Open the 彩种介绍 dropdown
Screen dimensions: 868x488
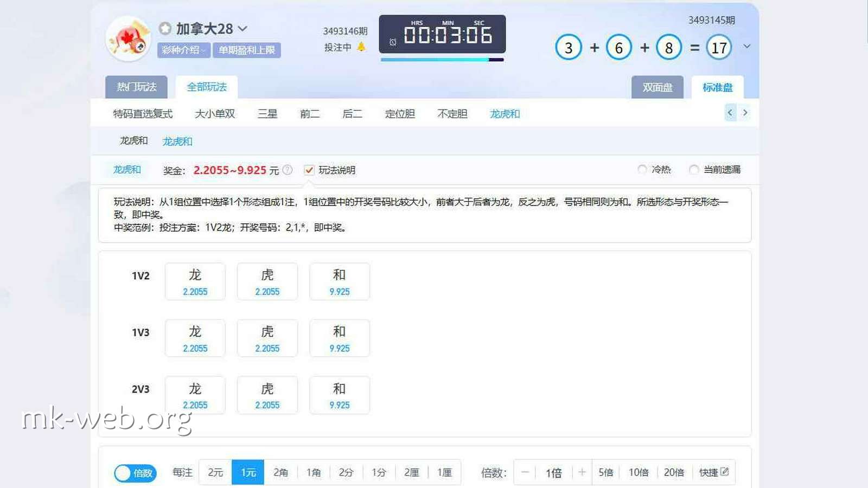(x=184, y=50)
